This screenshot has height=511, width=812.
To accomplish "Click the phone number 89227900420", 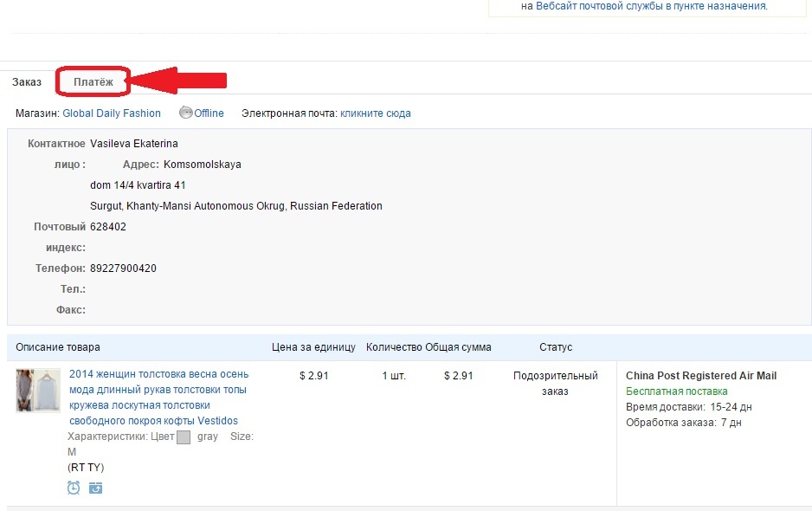I will [123, 268].
